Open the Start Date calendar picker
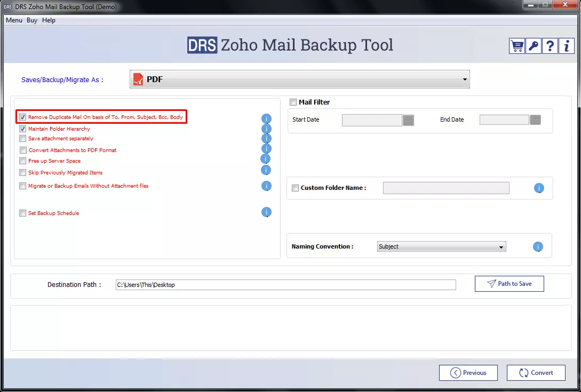Viewport: 581px width, 392px height. point(408,120)
